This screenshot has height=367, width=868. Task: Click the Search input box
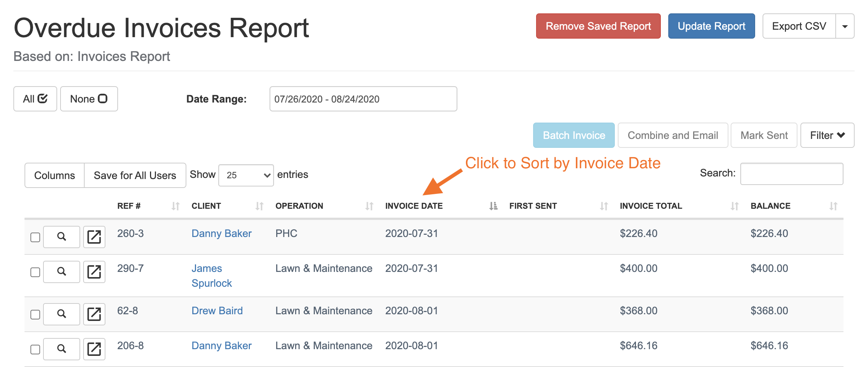[x=792, y=173]
